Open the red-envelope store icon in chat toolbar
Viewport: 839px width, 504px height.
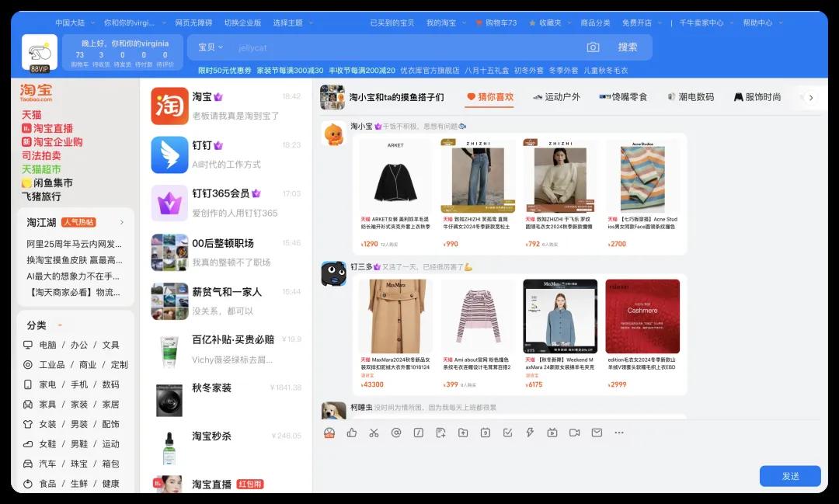329,433
